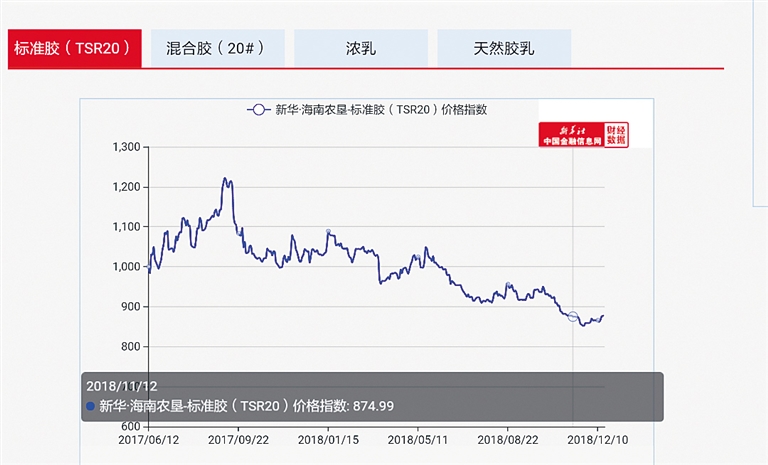Viewport: 768px width, 465px height.
Task: Go to the 天然胶乳 tab
Action: click(504, 48)
